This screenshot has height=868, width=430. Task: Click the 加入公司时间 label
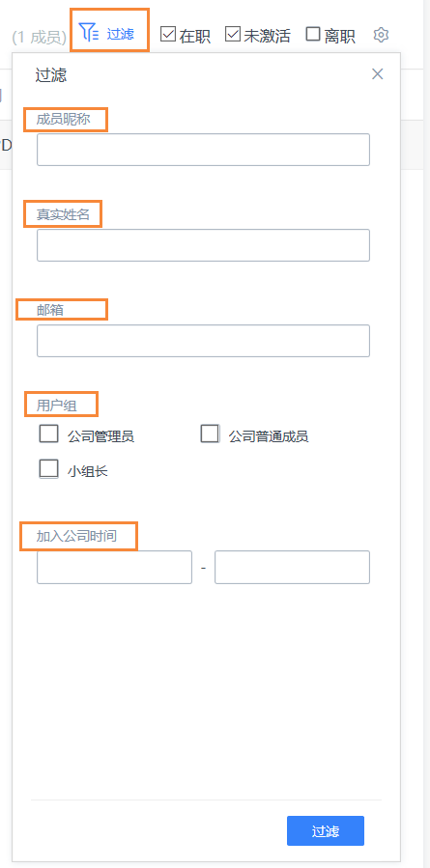coord(76,536)
